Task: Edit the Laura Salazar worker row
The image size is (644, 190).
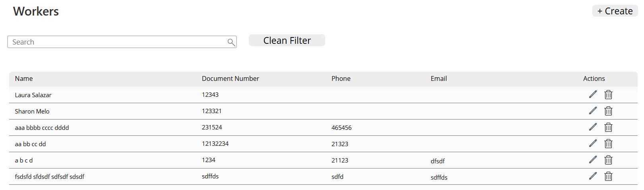Action: coord(593,94)
